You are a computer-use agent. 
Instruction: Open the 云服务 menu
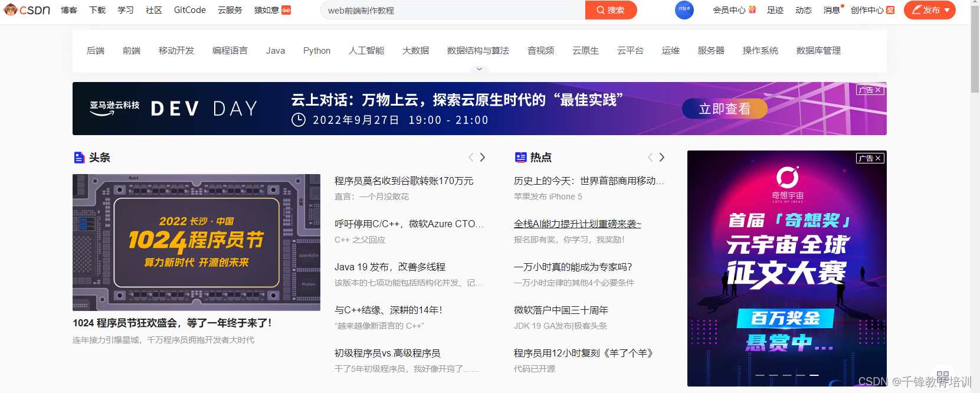[x=230, y=10]
